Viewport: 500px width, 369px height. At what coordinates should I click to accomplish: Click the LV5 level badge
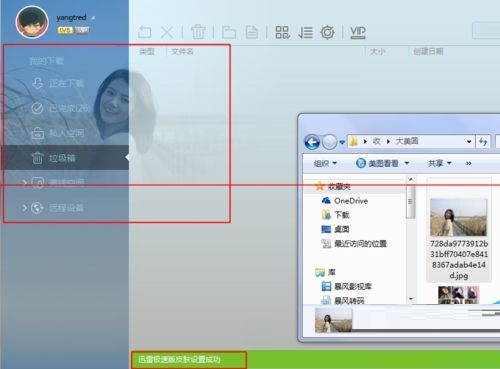point(64,30)
